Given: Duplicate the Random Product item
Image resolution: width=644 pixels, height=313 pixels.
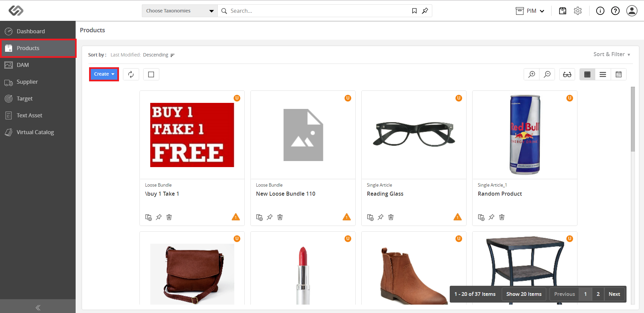Looking at the screenshot, I should pyautogui.click(x=481, y=217).
